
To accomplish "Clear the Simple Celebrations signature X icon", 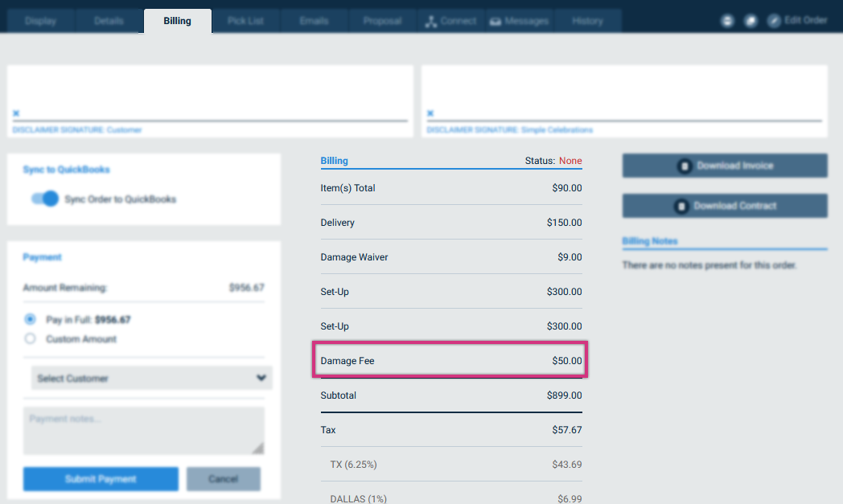I will point(430,113).
